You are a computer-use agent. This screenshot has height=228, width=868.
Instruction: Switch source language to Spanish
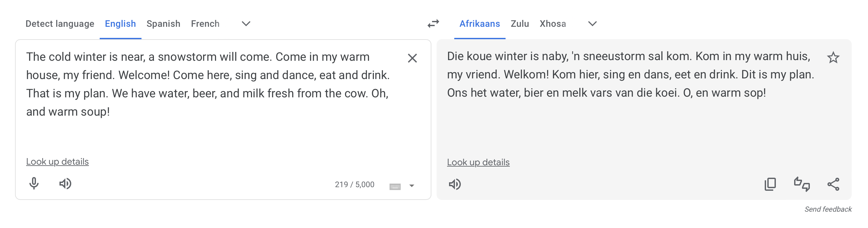click(x=163, y=24)
